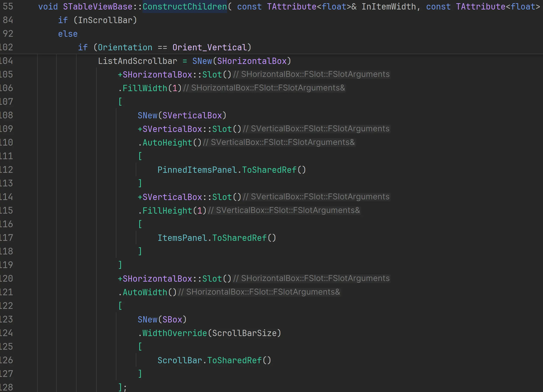Click the WidthOverride method call

click(175, 333)
